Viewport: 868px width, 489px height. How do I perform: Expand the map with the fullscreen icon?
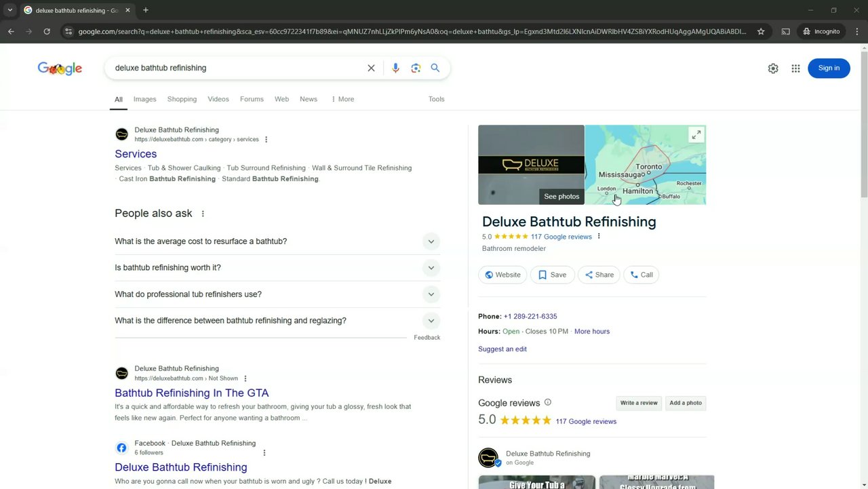(x=696, y=135)
